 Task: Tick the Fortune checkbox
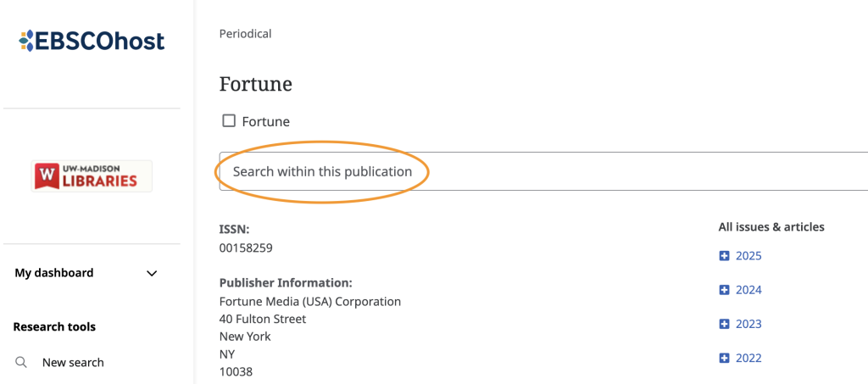coord(229,120)
